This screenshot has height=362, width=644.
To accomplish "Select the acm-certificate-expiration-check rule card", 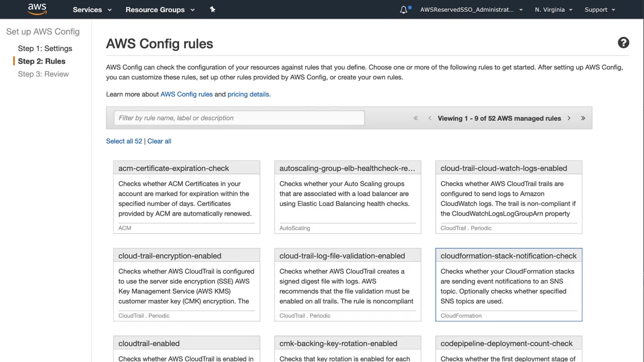I will 187,197.
